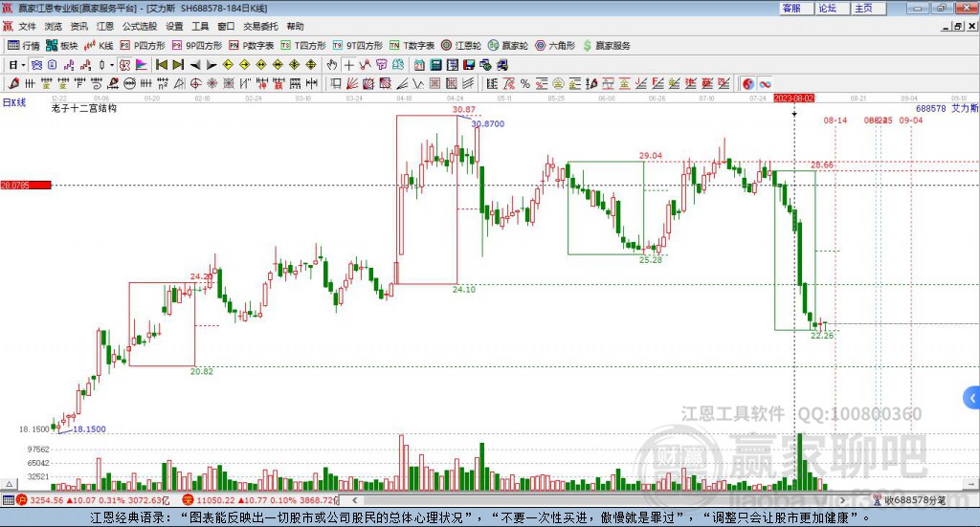Select the percent % retracement tool

point(525,83)
